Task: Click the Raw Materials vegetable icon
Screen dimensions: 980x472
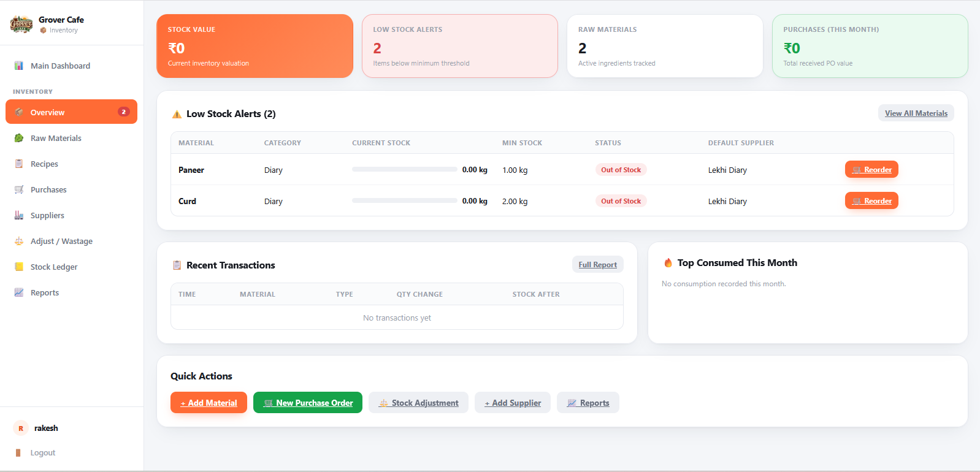Action: [19, 138]
